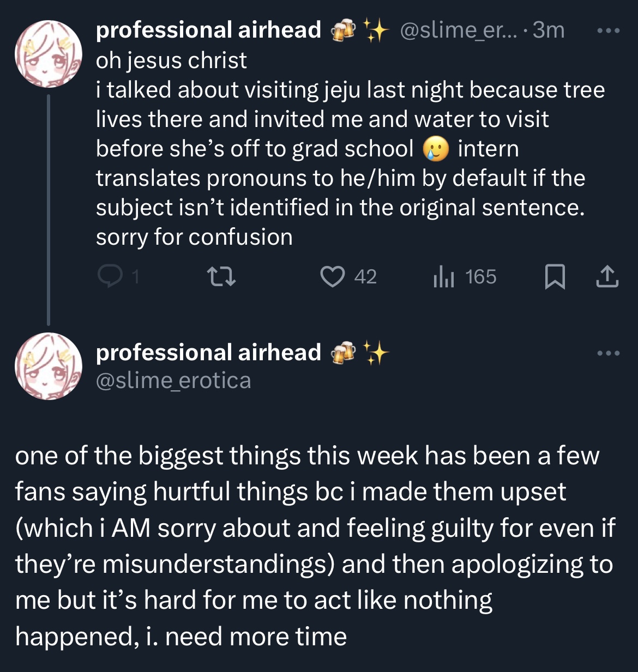Image resolution: width=638 pixels, height=672 pixels.
Task: Open more options for the top tweet
Action: click(x=608, y=31)
